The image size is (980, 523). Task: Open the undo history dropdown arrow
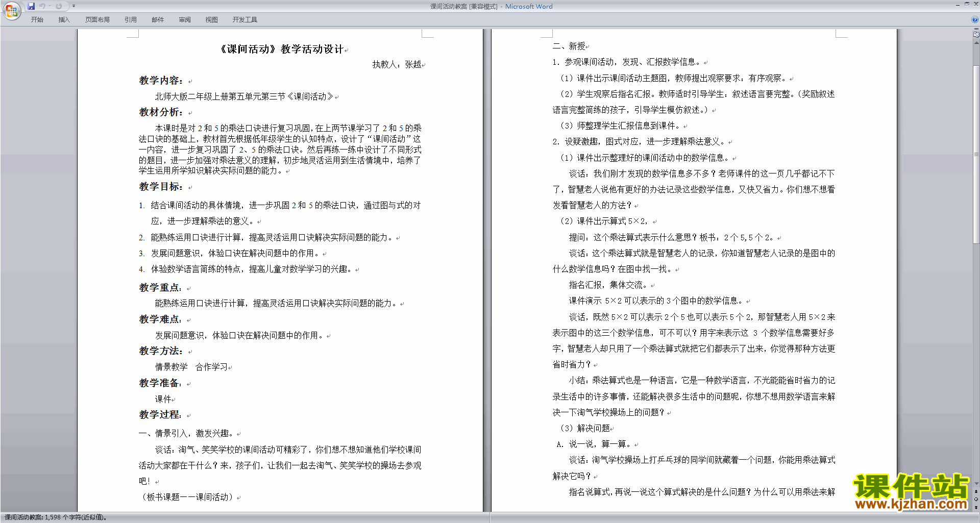pyautogui.click(x=50, y=6)
